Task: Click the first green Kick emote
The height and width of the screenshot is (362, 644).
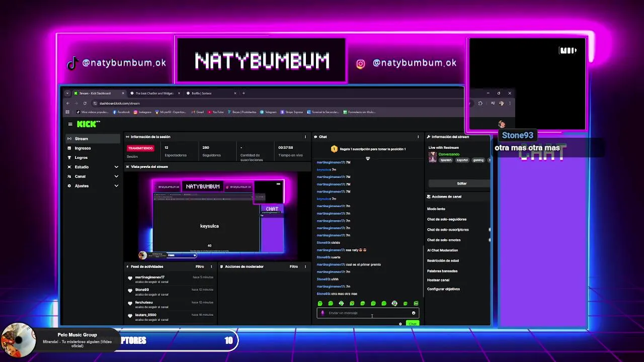Action: click(x=320, y=303)
